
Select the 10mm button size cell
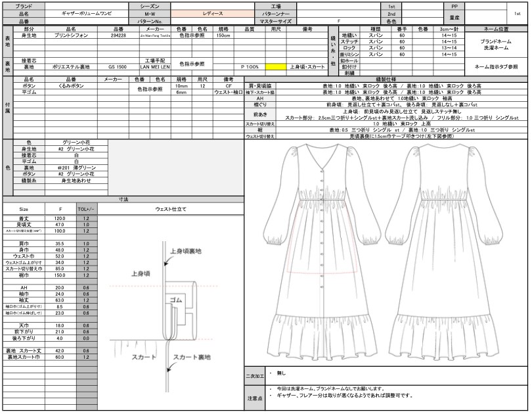tap(181, 86)
